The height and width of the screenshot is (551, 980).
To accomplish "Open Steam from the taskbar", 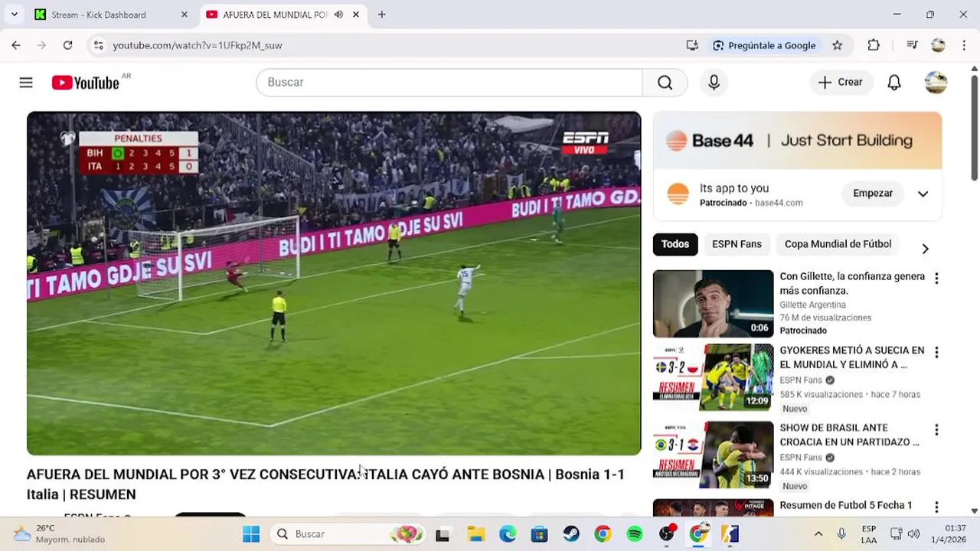I will pyautogui.click(x=571, y=534).
